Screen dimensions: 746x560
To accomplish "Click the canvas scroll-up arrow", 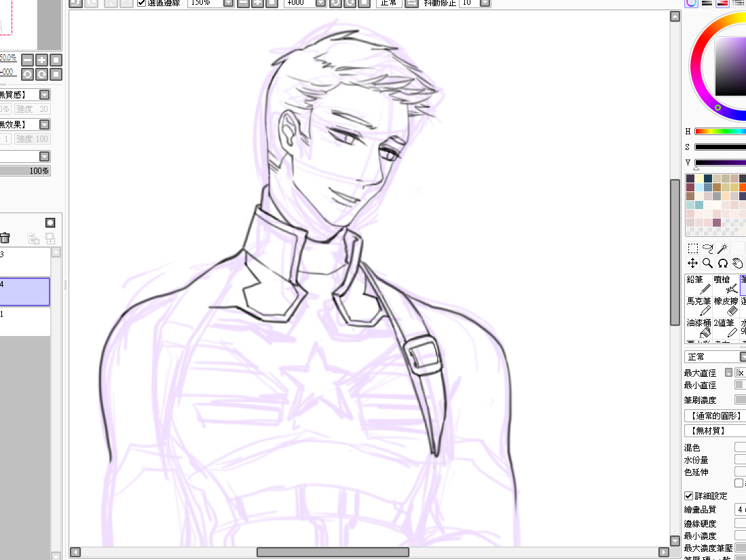I will pos(675,17).
